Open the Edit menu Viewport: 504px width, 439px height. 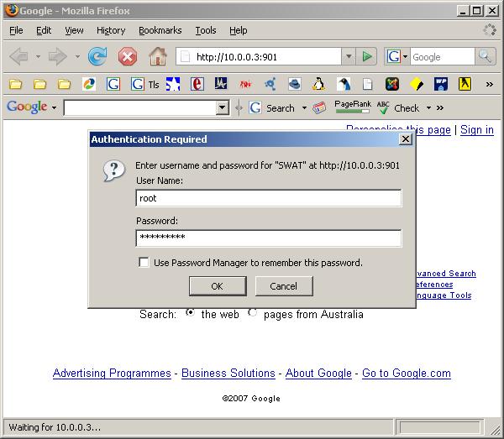tap(44, 30)
